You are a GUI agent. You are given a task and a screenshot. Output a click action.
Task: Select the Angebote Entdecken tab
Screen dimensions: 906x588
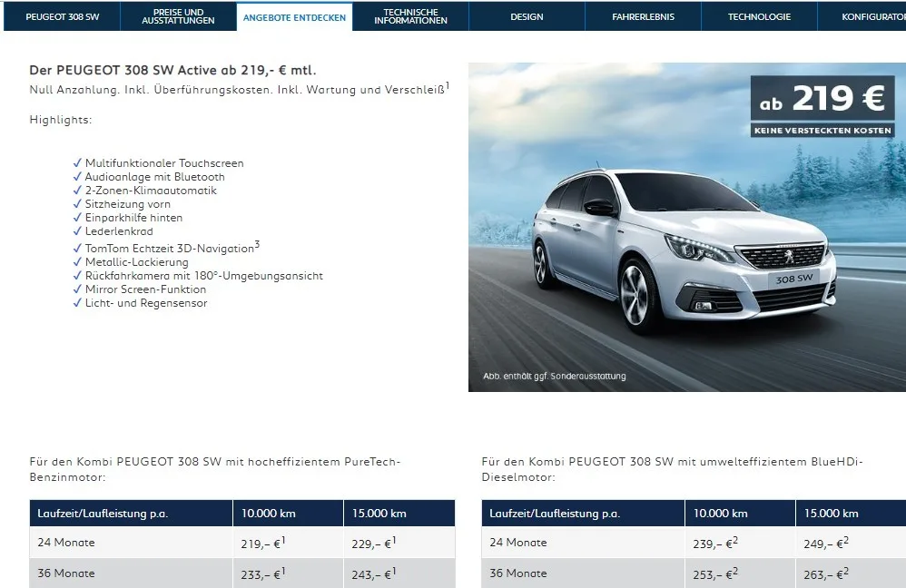click(294, 17)
